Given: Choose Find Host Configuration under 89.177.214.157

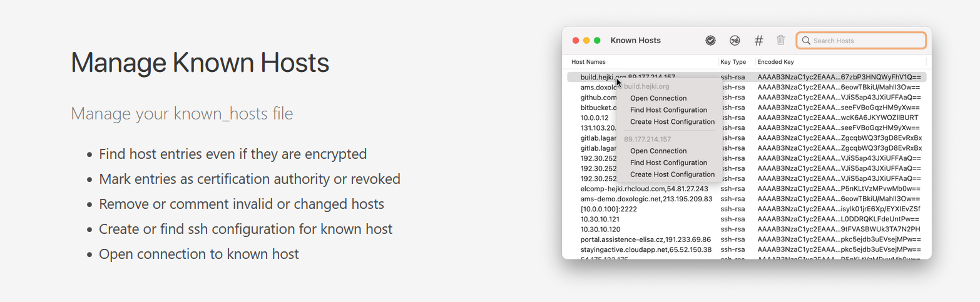Looking at the screenshot, I should click(x=668, y=163).
